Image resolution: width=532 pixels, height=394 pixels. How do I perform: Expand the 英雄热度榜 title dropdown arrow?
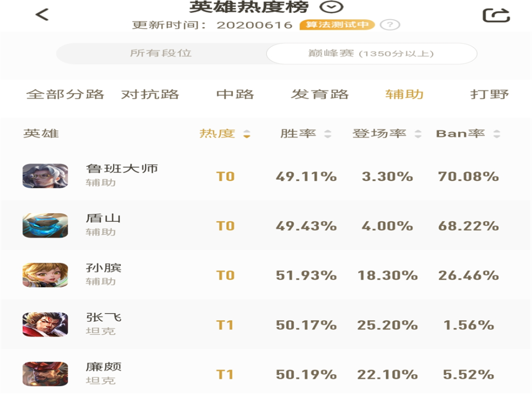click(x=331, y=7)
